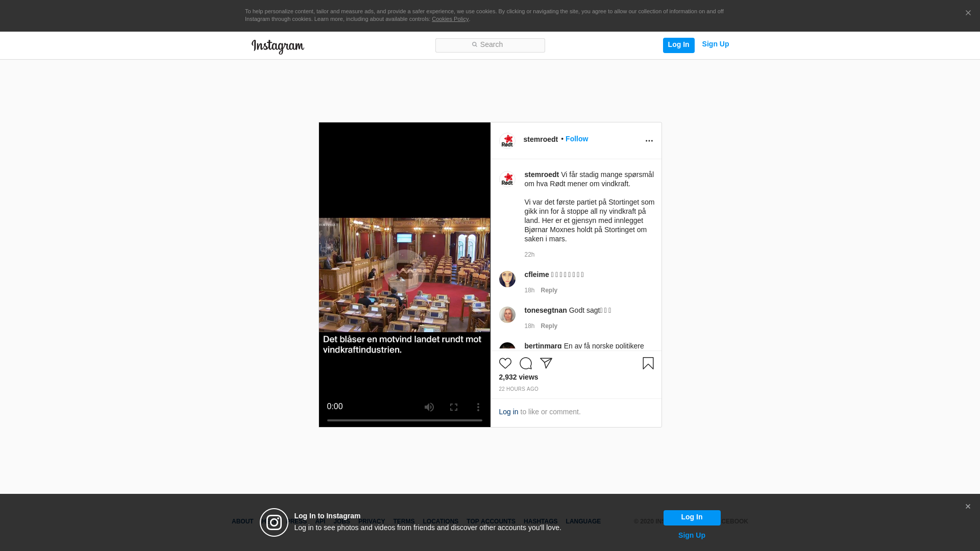Play the video using the center play overlay
Screen dimensions: 980x551
(x=404, y=270)
